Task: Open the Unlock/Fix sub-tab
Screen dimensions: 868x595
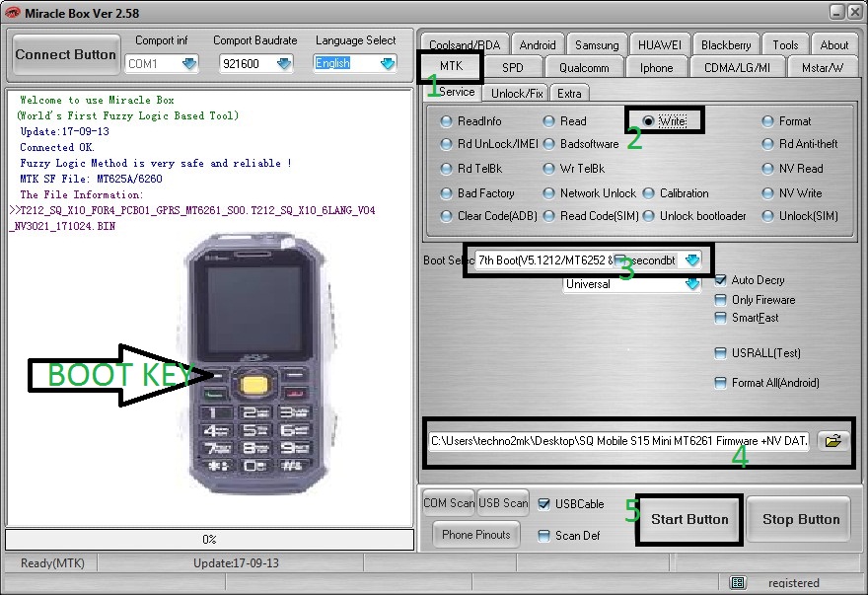Action: tap(518, 93)
